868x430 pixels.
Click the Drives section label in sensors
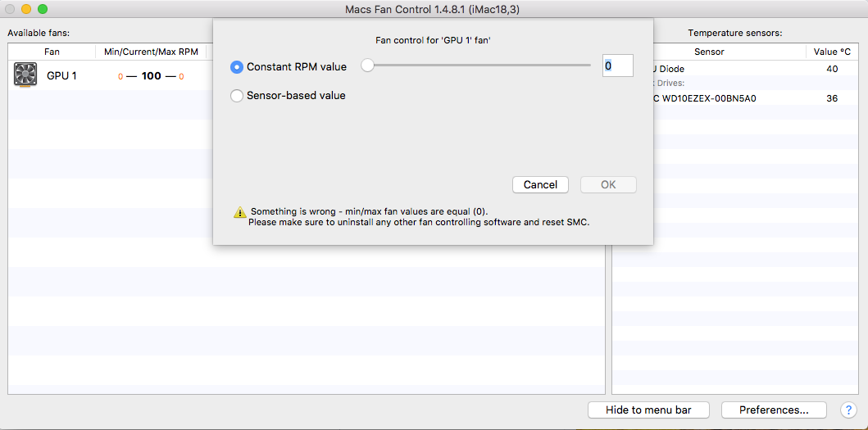[x=670, y=83]
